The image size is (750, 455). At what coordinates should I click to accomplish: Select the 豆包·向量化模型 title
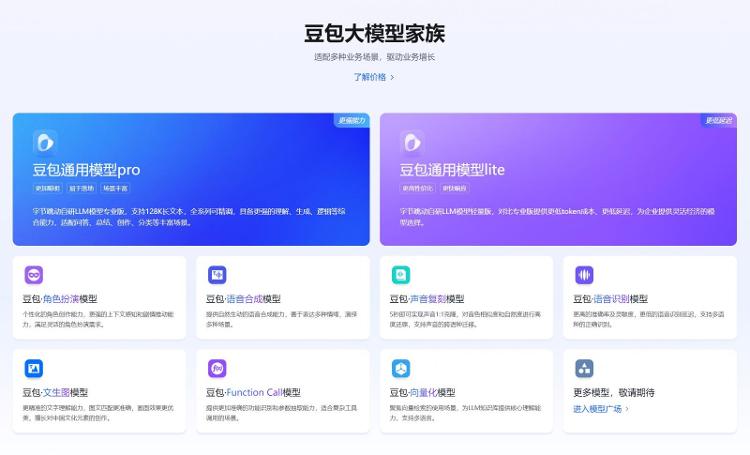422,393
